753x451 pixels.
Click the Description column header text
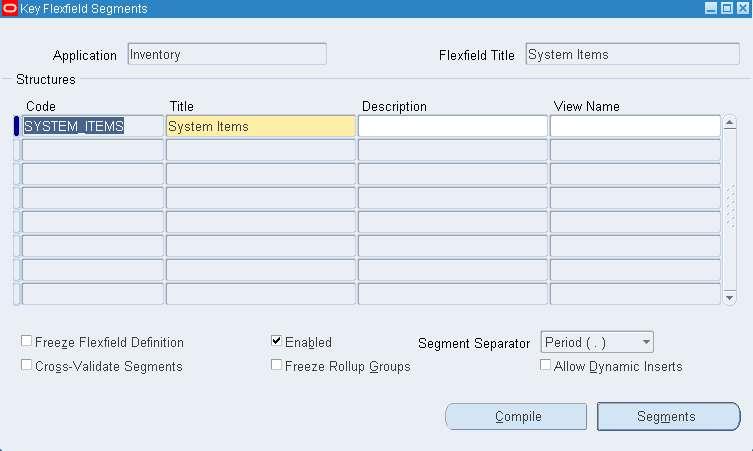[x=394, y=106]
